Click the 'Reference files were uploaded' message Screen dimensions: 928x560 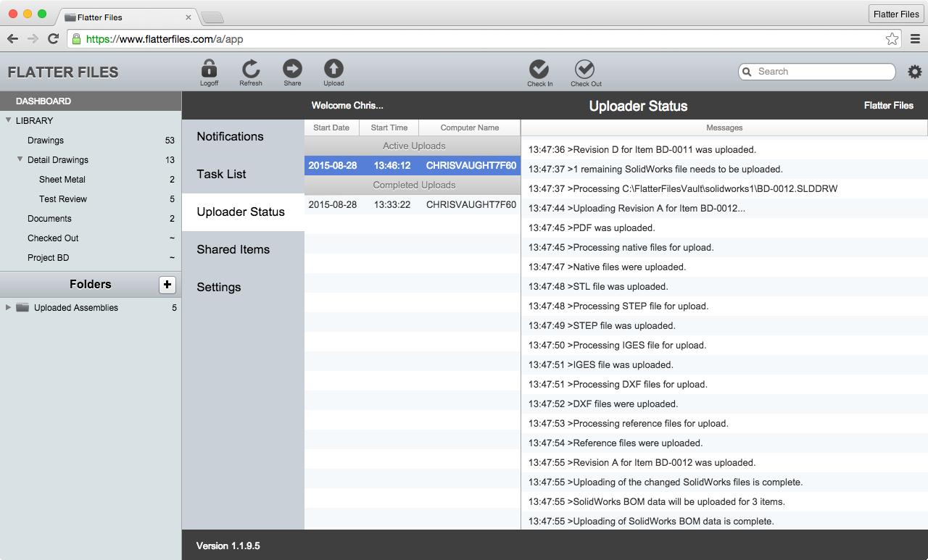click(x=724, y=443)
